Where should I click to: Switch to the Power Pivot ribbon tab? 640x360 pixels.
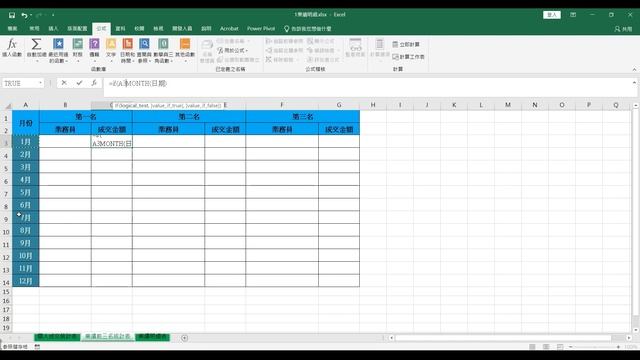[261, 29]
